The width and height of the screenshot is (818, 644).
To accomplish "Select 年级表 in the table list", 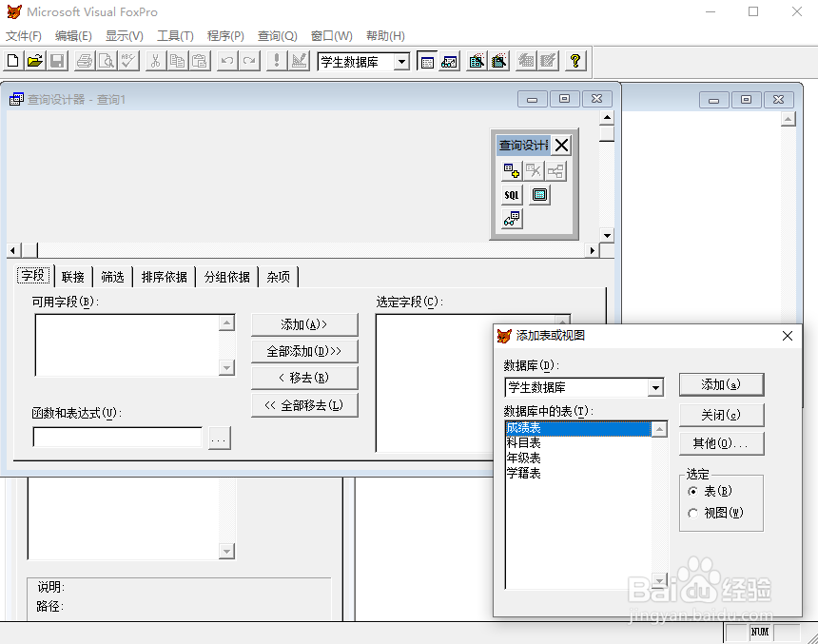I will [578, 459].
